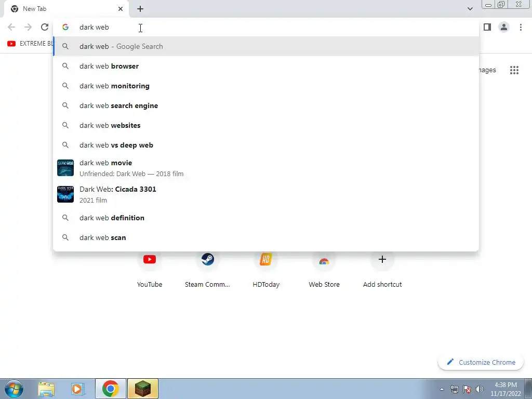
Task: Switch to Chrome taskbar button
Action: (x=110, y=389)
